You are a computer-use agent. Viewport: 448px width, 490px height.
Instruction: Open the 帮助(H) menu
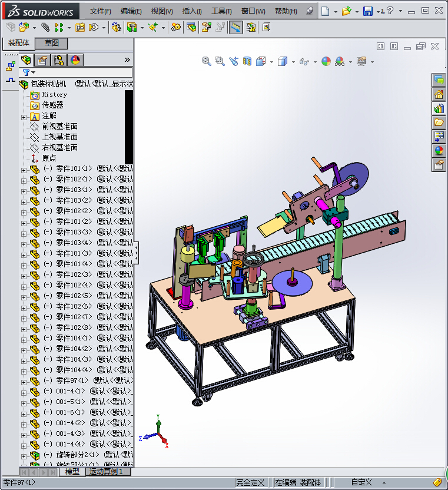[x=286, y=11]
